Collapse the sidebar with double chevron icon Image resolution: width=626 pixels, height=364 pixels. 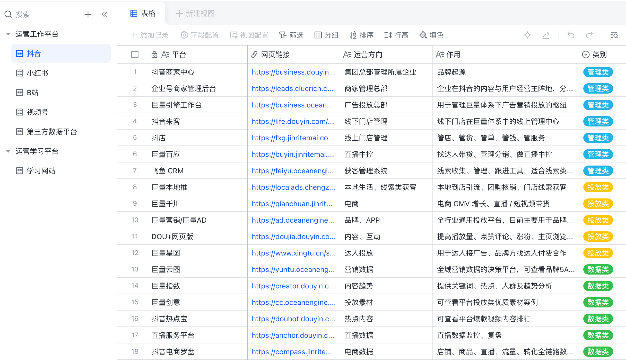105,14
